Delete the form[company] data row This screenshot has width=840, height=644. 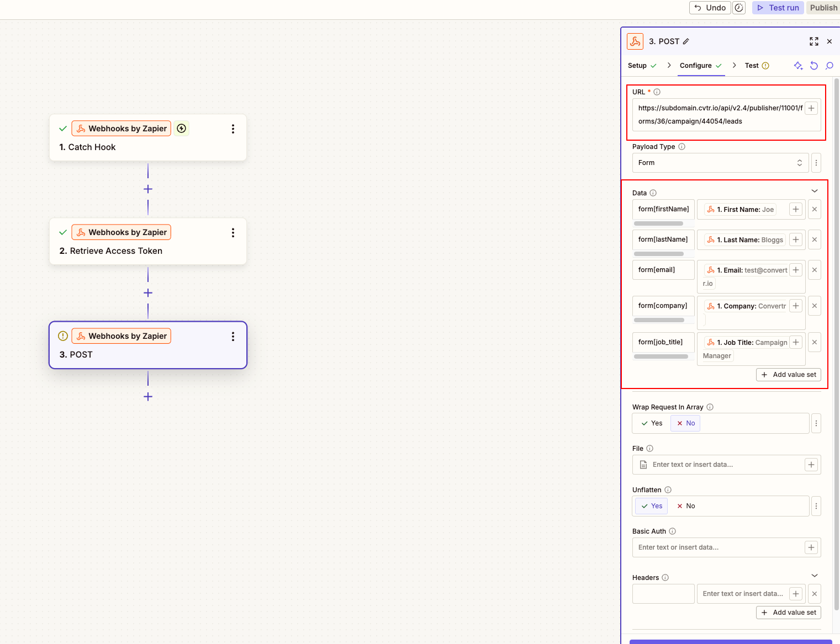pyautogui.click(x=815, y=306)
